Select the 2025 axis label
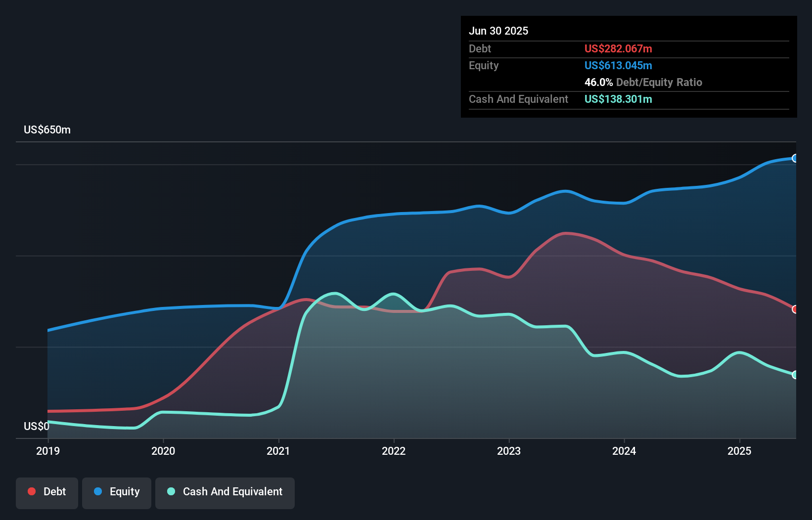The width and height of the screenshot is (812, 520). [x=739, y=451]
